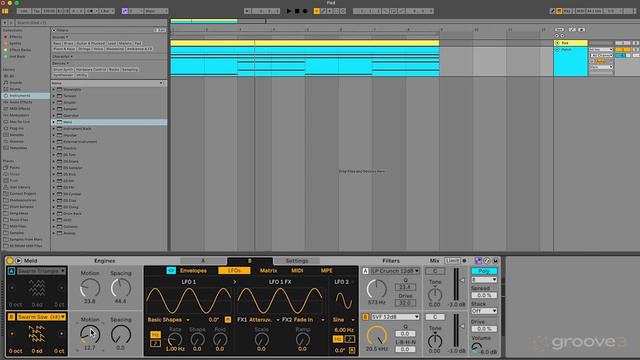Select previous oscillator arrow in engine B
This screenshot has height=360, width=640.
coord(12,333)
